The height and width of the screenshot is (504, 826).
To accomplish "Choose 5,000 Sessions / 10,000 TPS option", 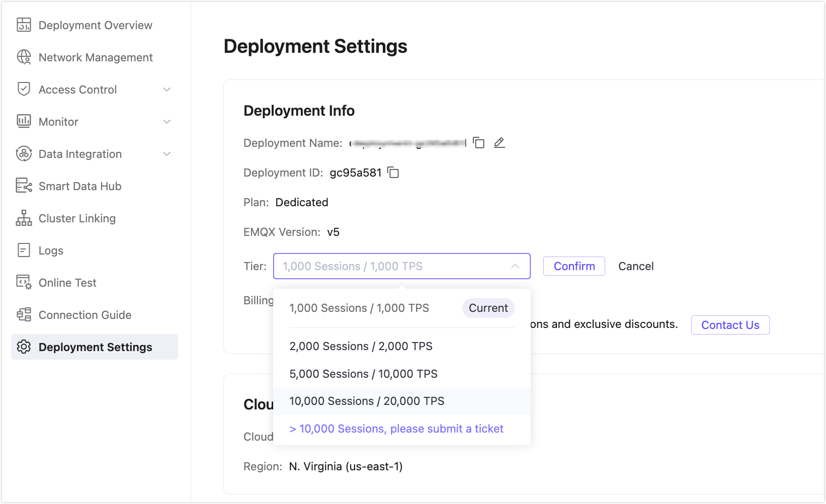I will coord(363,374).
